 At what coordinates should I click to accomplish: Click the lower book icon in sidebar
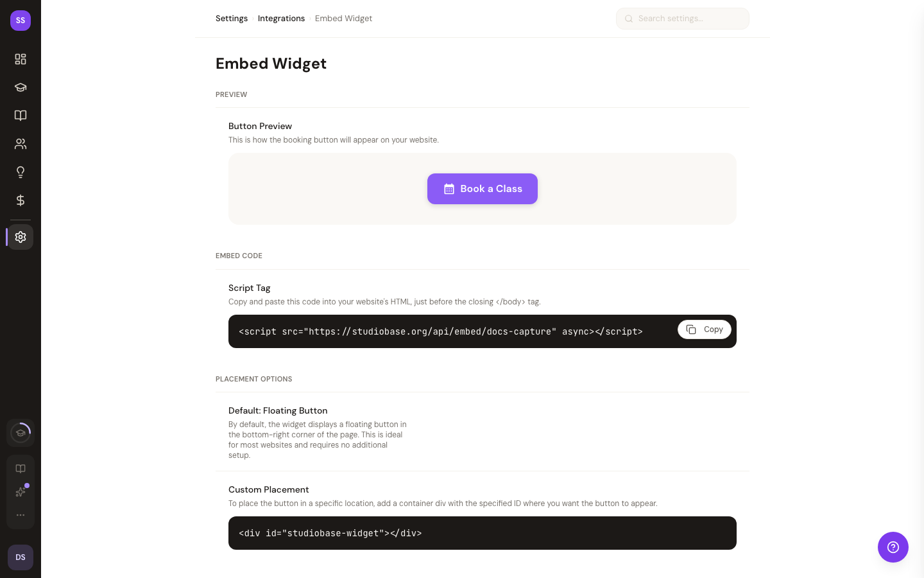point(21,469)
